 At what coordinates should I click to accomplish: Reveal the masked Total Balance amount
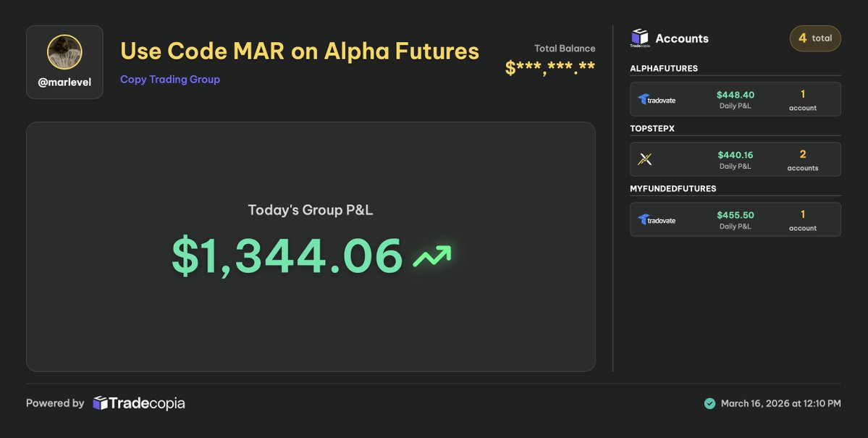click(x=550, y=69)
